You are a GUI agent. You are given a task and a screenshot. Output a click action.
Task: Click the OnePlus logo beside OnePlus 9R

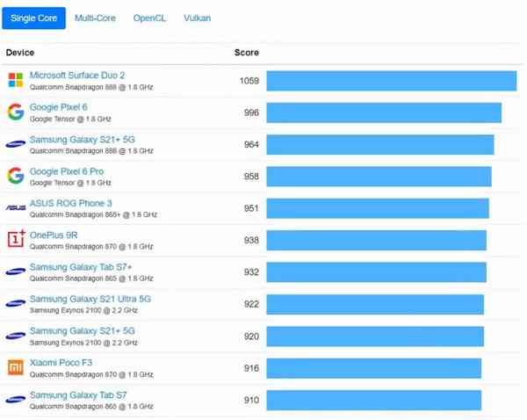click(16, 240)
